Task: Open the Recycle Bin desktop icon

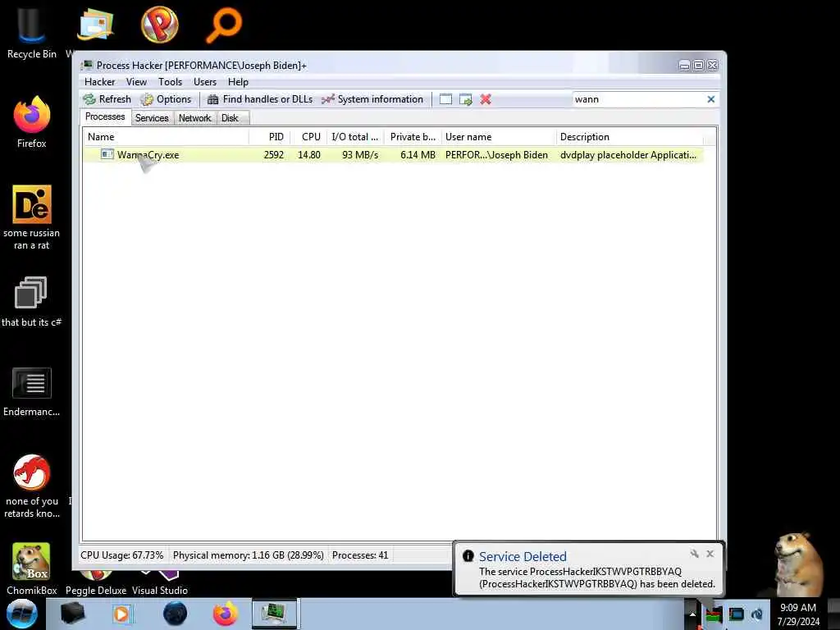Action: pos(32,32)
